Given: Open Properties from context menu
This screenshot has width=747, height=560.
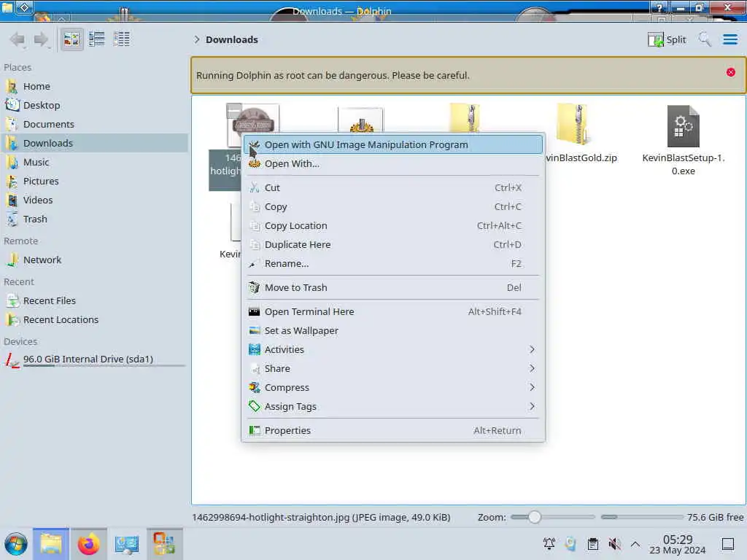Looking at the screenshot, I should [x=393, y=431].
